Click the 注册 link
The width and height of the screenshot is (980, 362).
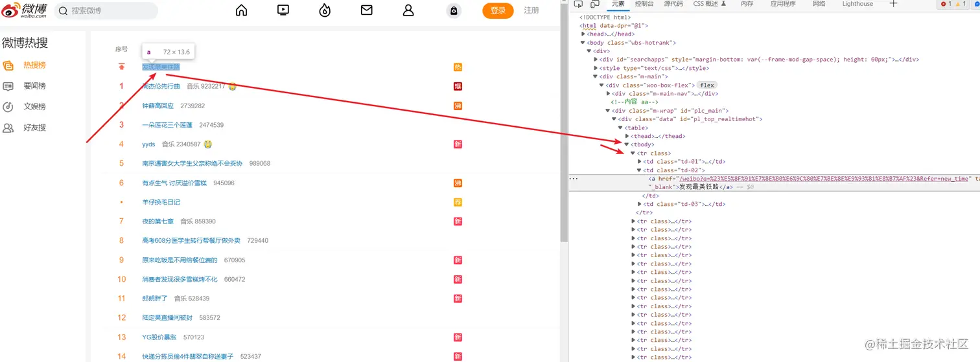(x=531, y=10)
